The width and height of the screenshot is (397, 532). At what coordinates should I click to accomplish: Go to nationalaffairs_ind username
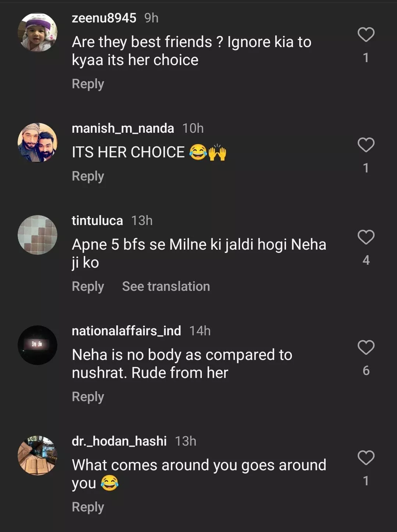[x=126, y=331]
